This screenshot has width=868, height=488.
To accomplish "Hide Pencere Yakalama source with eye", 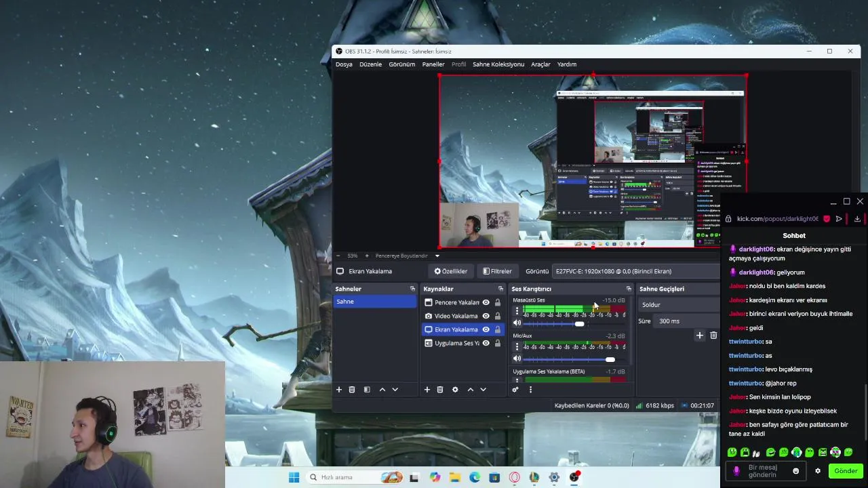I will 486,302.
